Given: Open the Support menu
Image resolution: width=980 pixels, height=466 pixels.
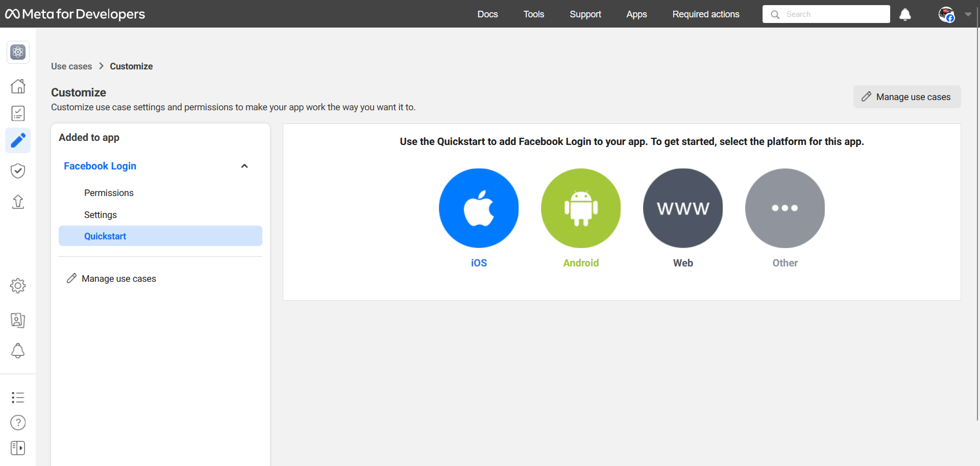Looking at the screenshot, I should pyautogui.click(x=585, y=14).
